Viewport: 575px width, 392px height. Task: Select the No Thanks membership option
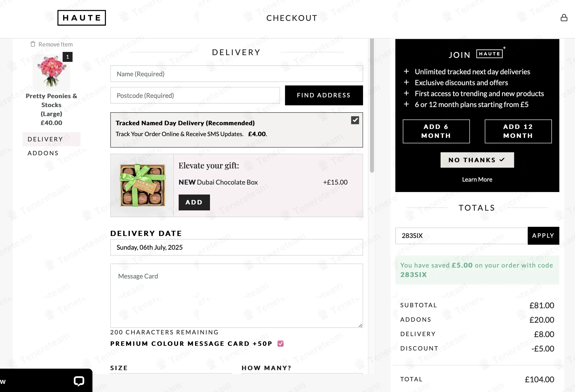point(477,160)
